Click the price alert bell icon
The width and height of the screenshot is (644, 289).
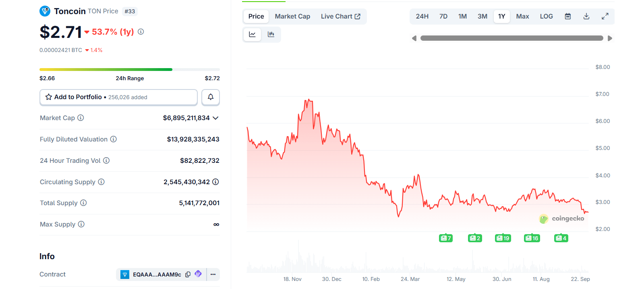(211, 97)
